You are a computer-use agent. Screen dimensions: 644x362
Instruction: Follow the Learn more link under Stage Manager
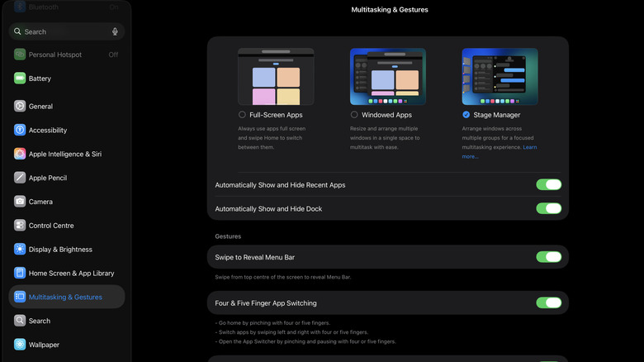click(530, 147)
